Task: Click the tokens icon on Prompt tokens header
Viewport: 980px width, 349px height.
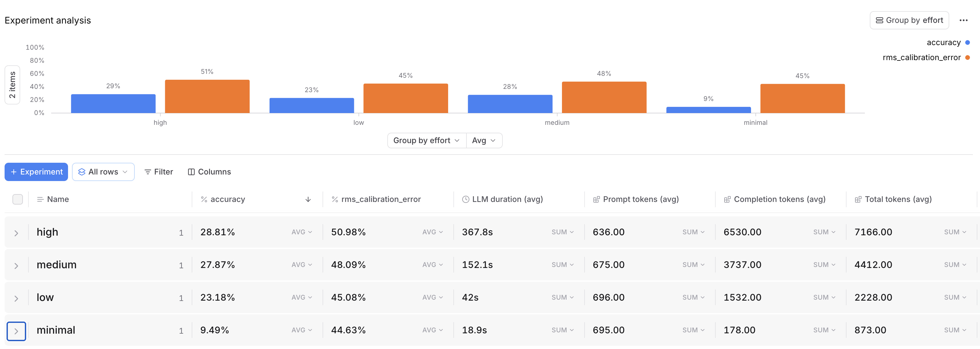Action: [595, 199]
